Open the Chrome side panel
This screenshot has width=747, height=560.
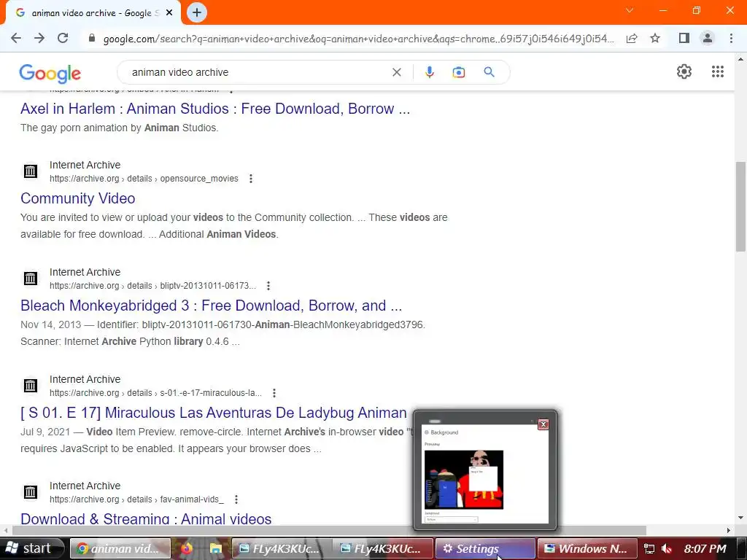tap(684, 38)
